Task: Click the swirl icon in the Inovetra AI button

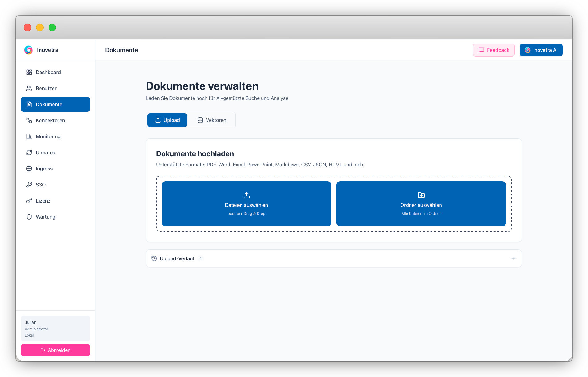Action: [x=528, y=50]
